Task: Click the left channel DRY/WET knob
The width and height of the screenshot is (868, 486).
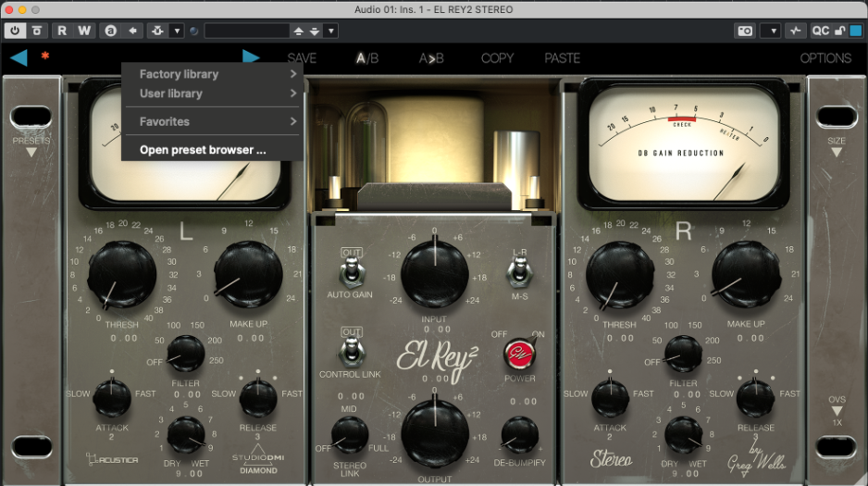Action: coord(186,436)
